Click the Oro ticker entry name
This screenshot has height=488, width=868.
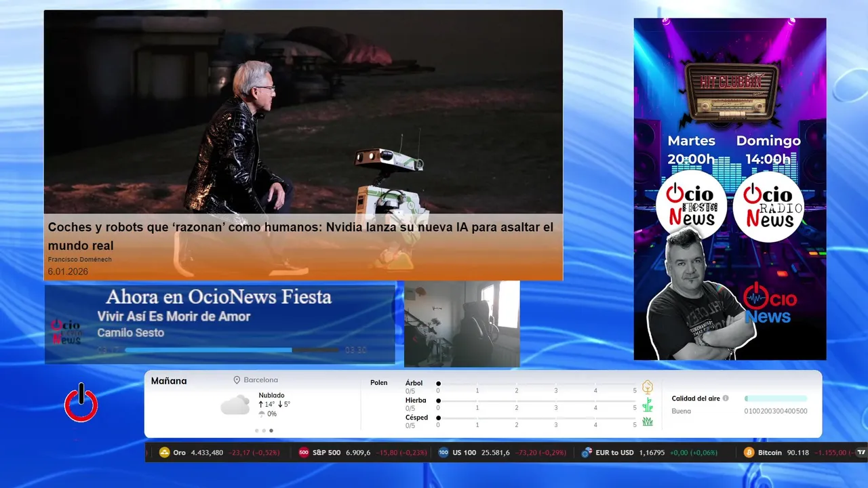(x=179, y=453)
